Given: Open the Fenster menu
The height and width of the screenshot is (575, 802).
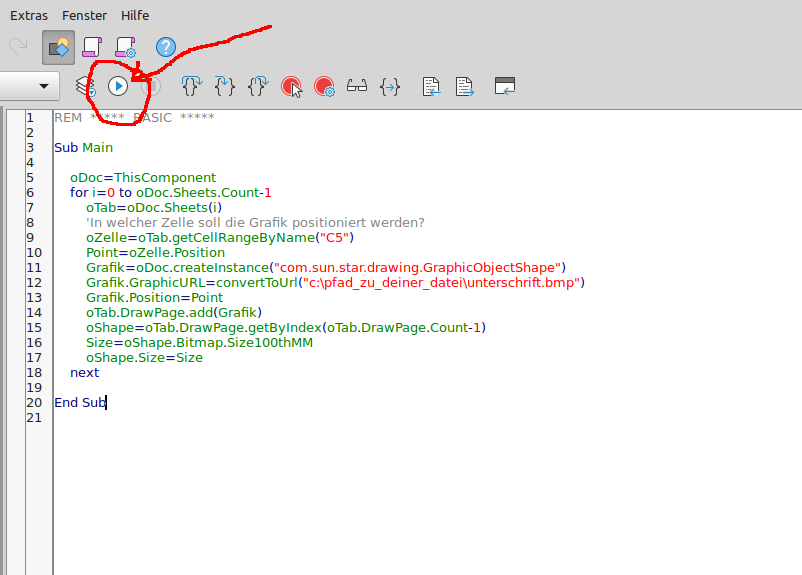Looking at the screenshot, I should (x=84, y=16).
